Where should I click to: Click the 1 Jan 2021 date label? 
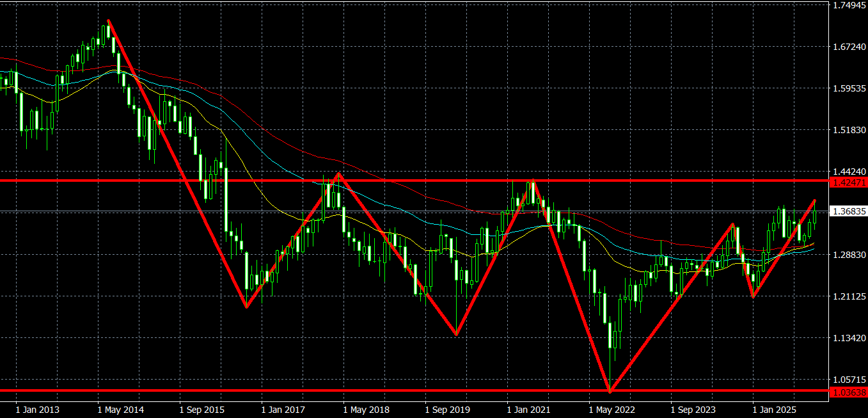point(531,408)
